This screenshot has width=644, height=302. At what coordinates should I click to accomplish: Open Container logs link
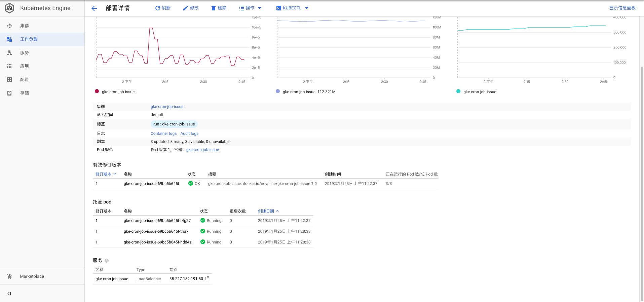tap(163, 134)
